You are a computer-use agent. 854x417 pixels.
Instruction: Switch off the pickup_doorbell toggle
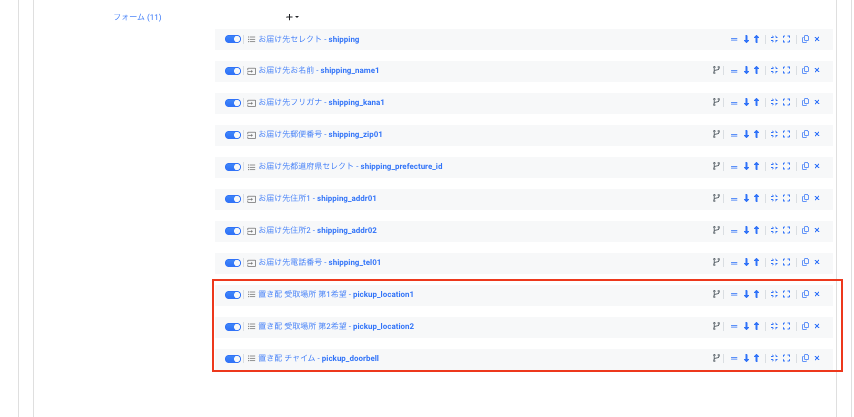point(233,359)
